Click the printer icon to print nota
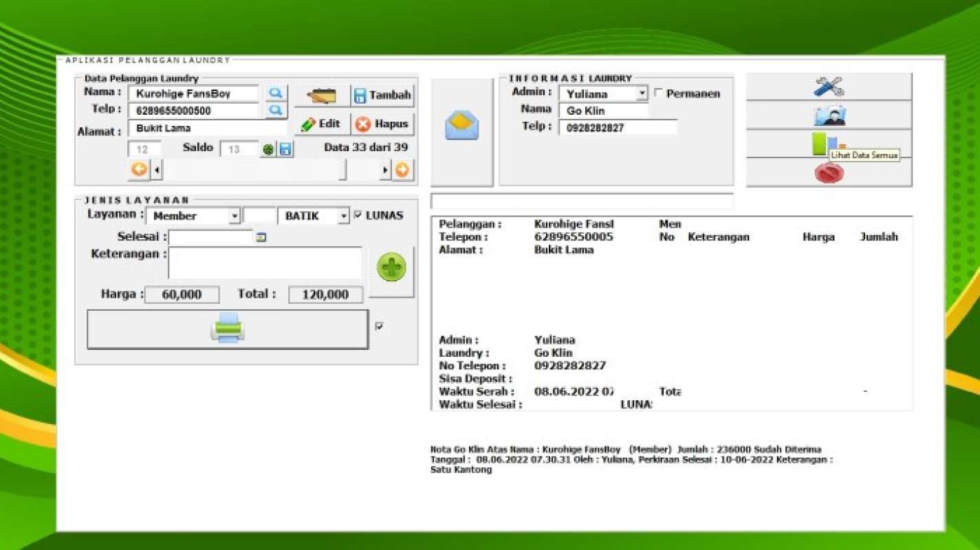This screenshot has width=980, height=550. (227, 328)
